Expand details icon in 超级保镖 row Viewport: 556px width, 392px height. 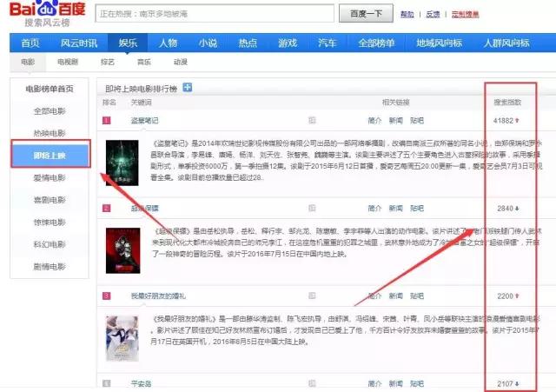312,209
